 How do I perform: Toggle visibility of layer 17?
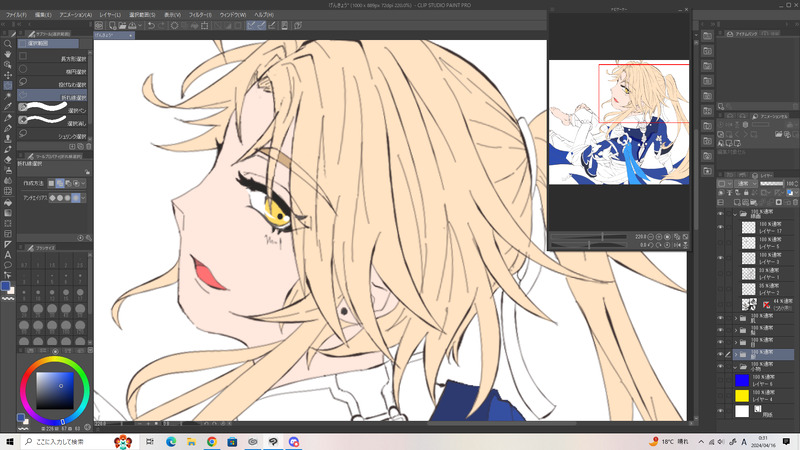pyautogui.click(x=720, y=227)
